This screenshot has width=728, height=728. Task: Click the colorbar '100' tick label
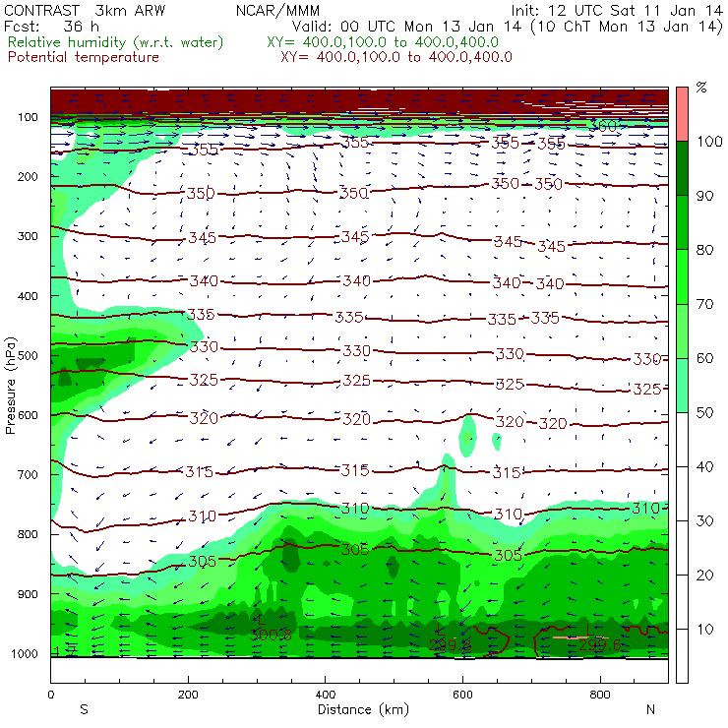[709, 142]
